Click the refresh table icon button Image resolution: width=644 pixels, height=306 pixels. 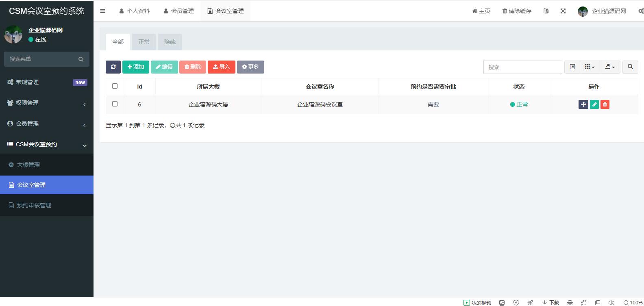113,67
